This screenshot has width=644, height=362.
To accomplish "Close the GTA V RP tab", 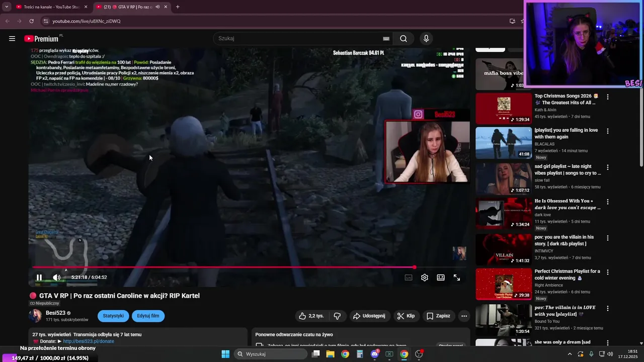I will tap(166, 7).
